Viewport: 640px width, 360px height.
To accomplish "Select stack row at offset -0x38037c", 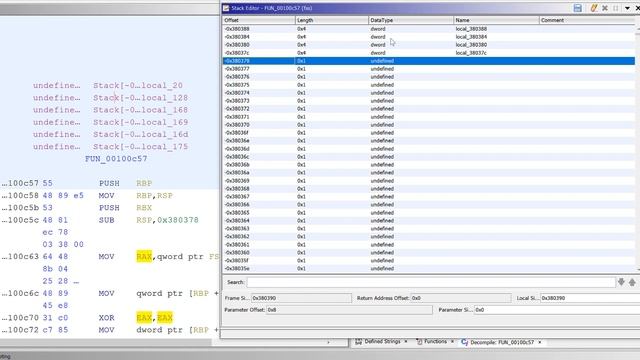I will click(x=429, y=53).
